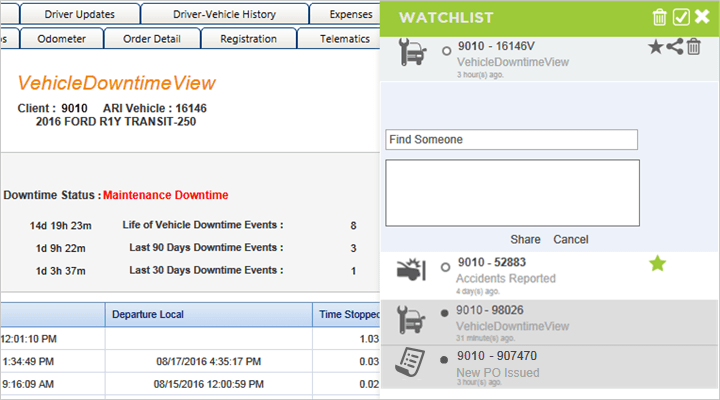This screenshot has height=400, width=720.
Task: Click the wrench-car icon for 9010 - 98026
Action: [x=411, y=320]
